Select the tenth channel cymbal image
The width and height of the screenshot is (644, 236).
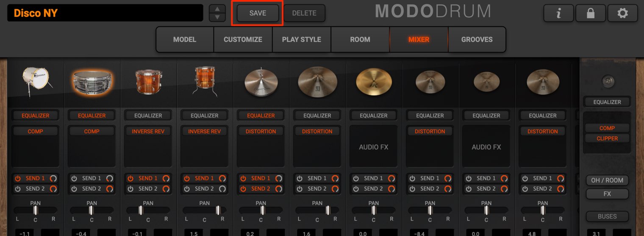coord(543,81)
